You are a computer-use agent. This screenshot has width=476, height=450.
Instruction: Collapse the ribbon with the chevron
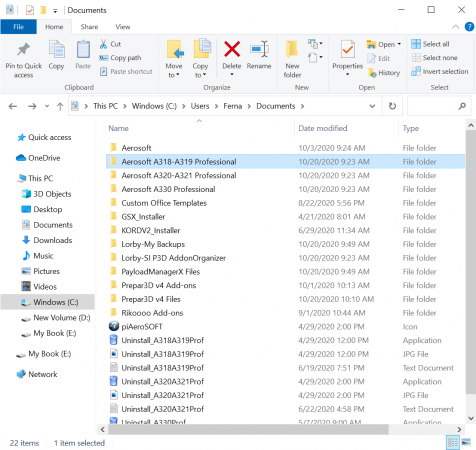click(455, 27)
